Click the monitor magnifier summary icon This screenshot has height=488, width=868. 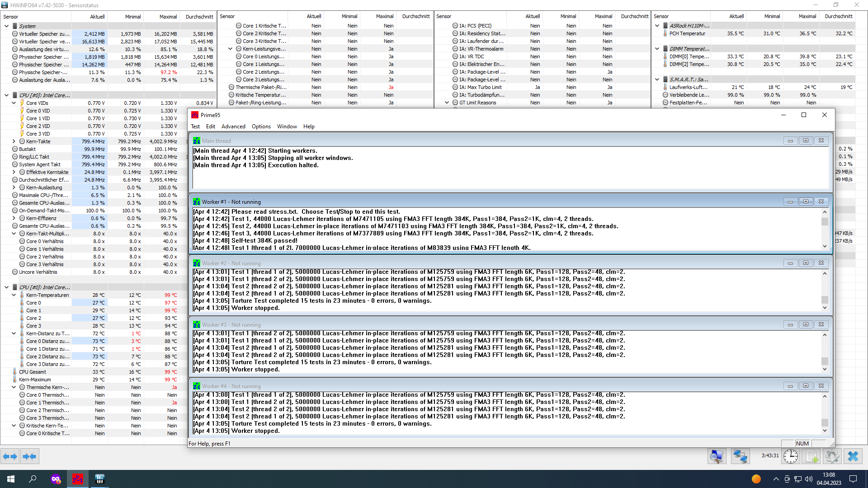[x=717, y=456]
